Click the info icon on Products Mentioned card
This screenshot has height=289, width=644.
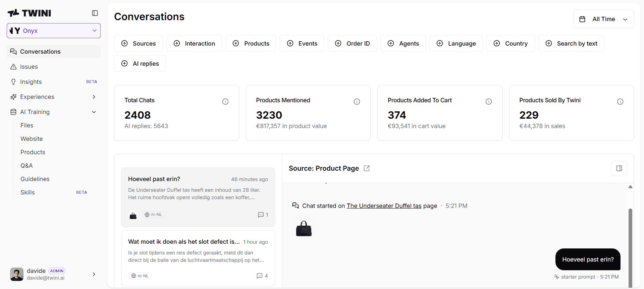click(357, 102)
